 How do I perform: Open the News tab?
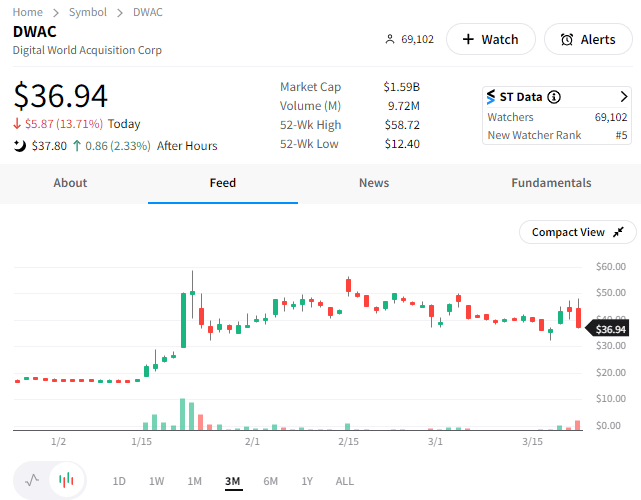click(374, 183)
